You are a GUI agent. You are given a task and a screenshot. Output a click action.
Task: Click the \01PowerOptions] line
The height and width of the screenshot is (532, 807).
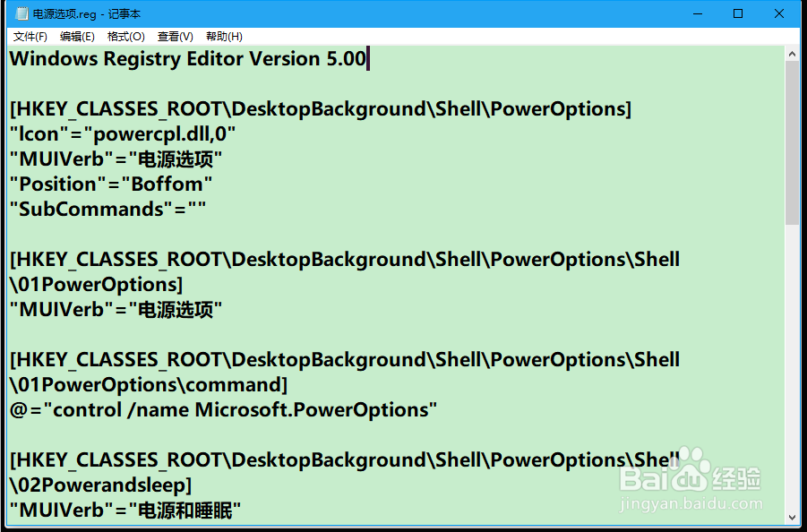[x=96, y=285]
